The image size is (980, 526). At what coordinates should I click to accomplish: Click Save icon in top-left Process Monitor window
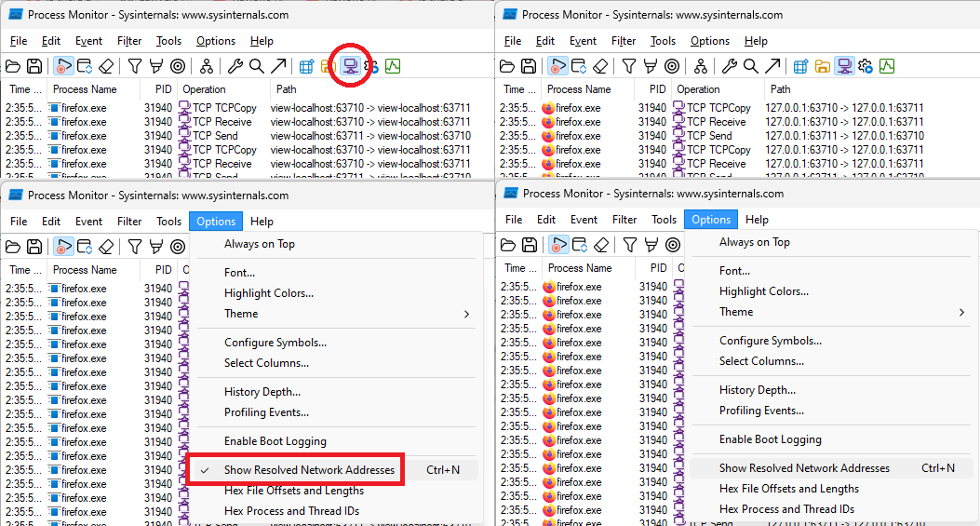point(34,66)
